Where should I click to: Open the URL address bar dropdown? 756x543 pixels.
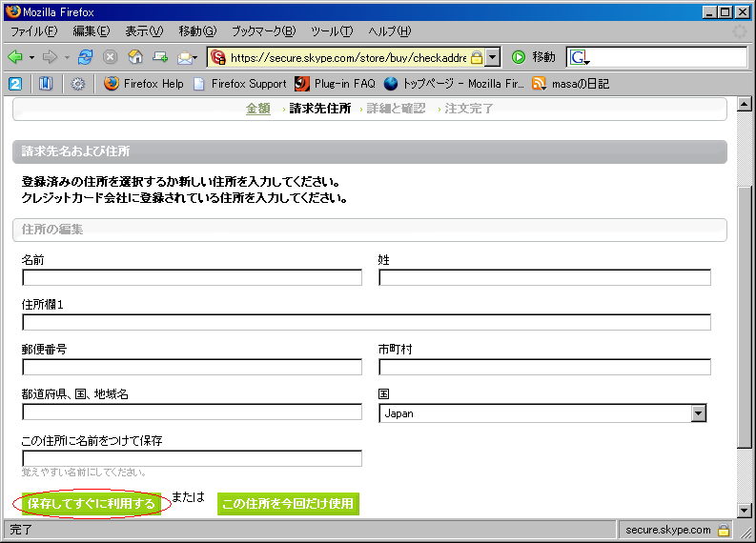[x=492, y=57]
